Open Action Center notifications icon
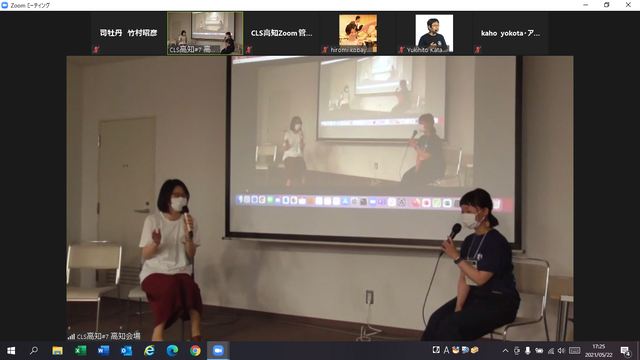 [625, 351]
